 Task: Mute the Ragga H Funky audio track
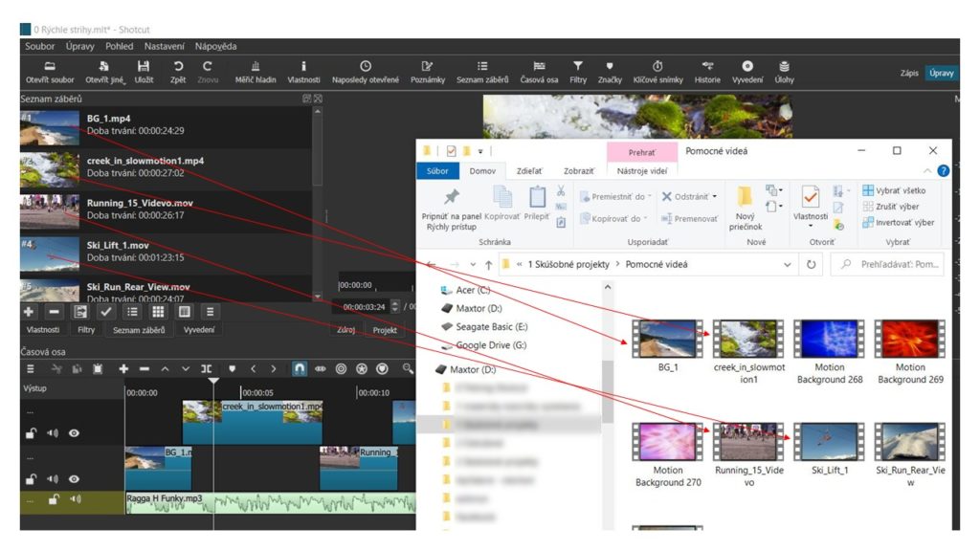[76, 498]
